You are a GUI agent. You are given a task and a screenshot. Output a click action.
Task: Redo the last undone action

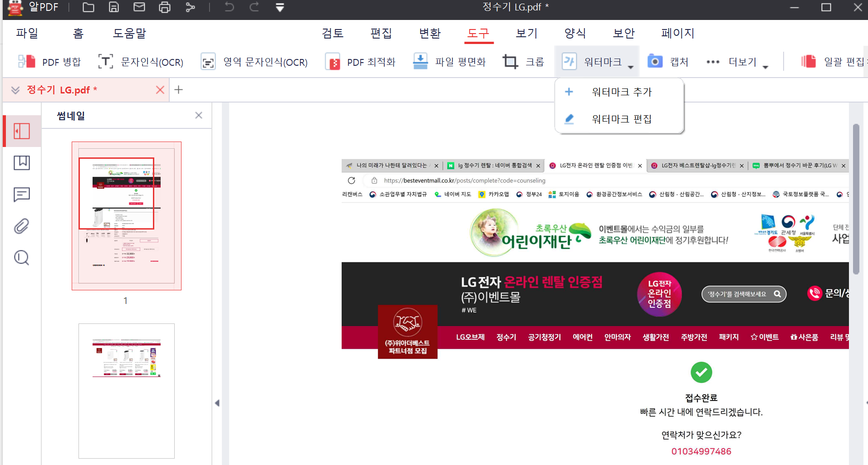coord(254,7)
